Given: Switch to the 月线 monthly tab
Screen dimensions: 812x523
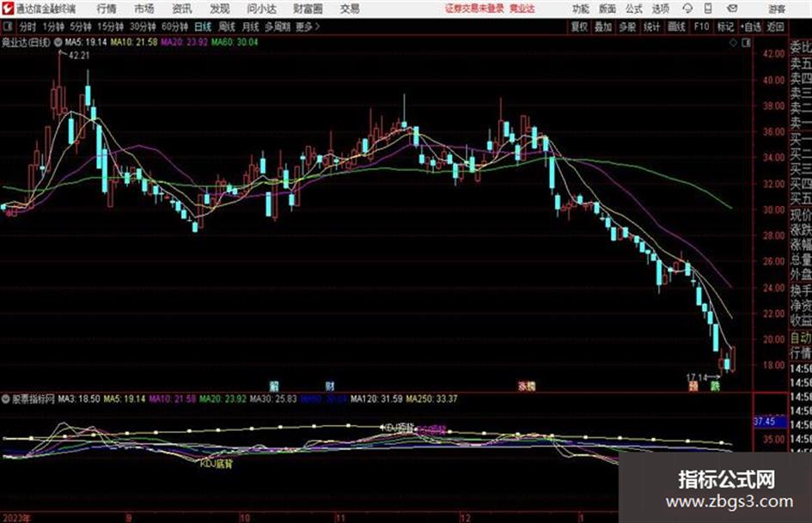Looking at the screenshot, I should (x=251, y=27).
